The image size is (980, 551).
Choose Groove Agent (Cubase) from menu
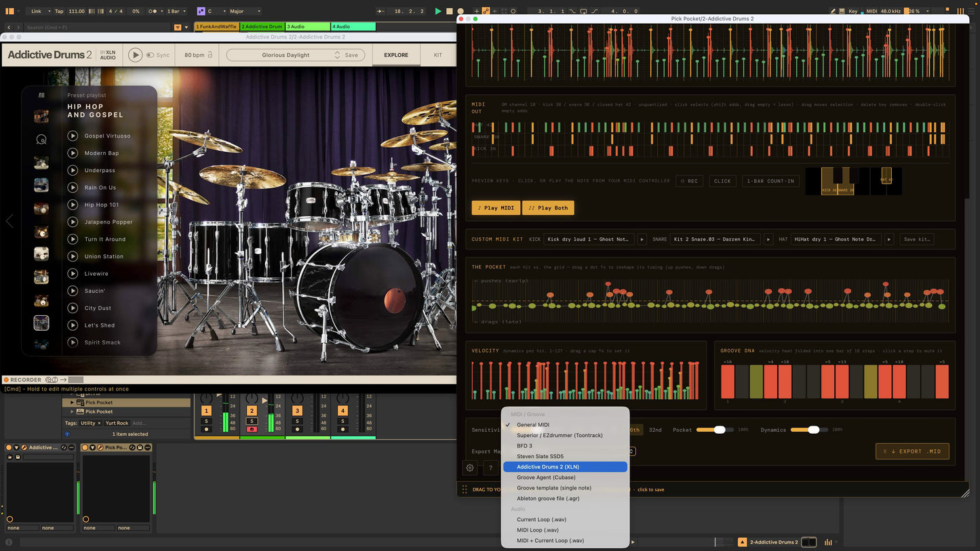(565, 477)
